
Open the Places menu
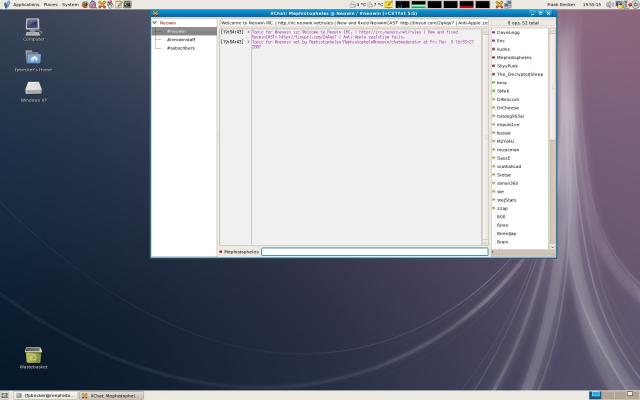(x=51, y=4)
